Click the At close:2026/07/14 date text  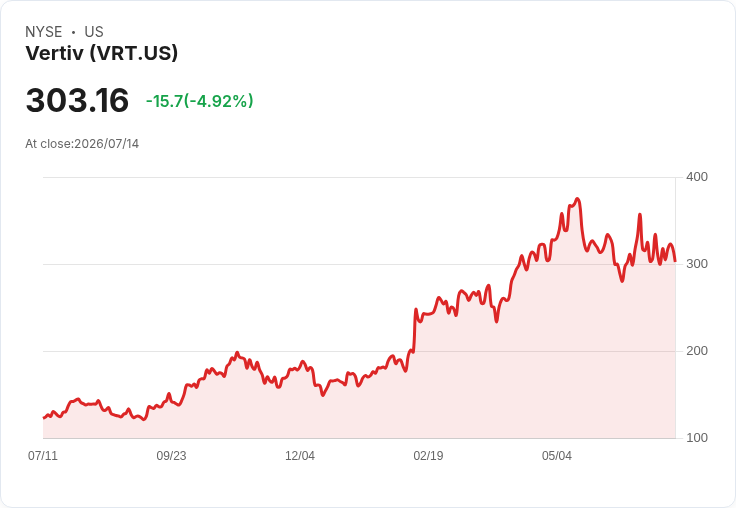[x=82, y=144]
